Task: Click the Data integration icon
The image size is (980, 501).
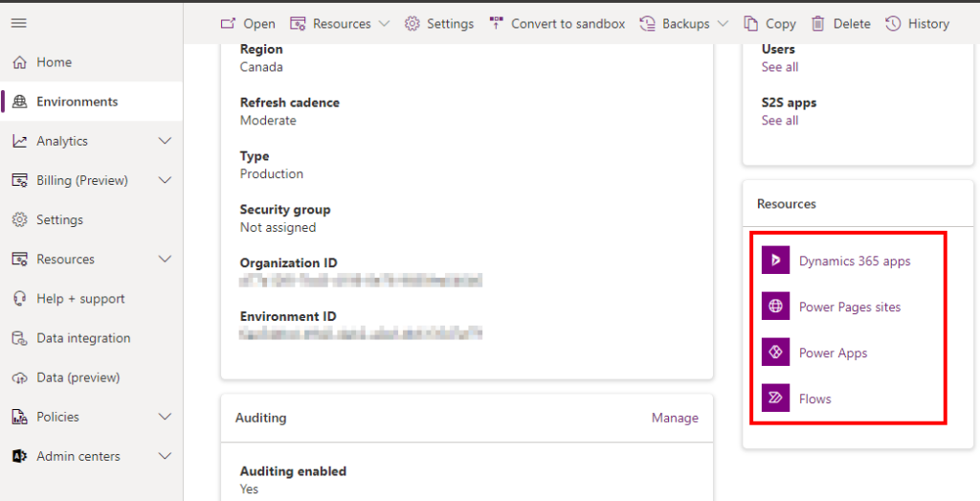Action: tap(20, 338)
